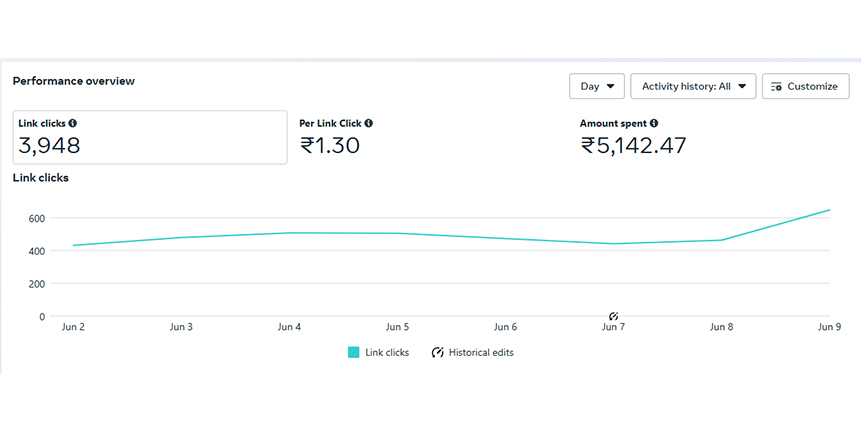The image size is (861, 432).
Task: Click the caret arrow in Activity history selector
Action: tap(741, 86)
